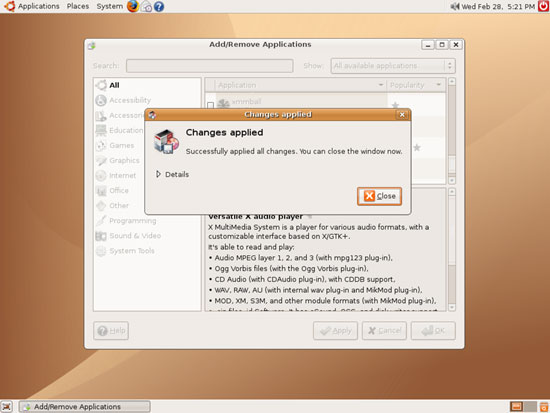Click the clock showing Wed Feb 28
The height and width of the screenshot is (413, 550).
coord(498,6)
